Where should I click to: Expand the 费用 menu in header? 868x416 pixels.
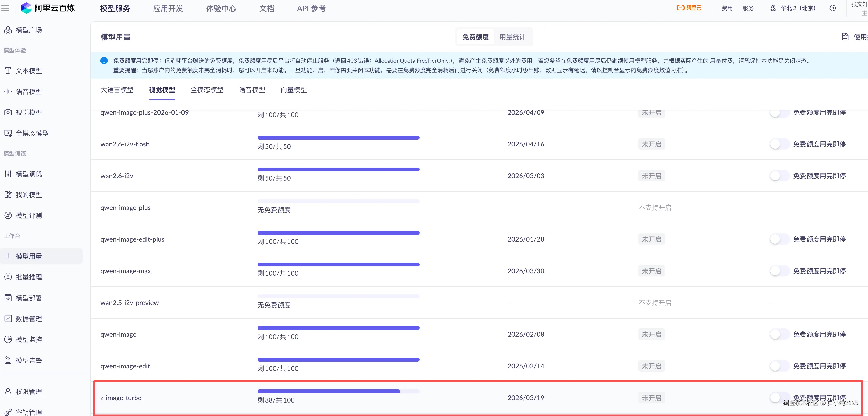[x=727, y=8]
